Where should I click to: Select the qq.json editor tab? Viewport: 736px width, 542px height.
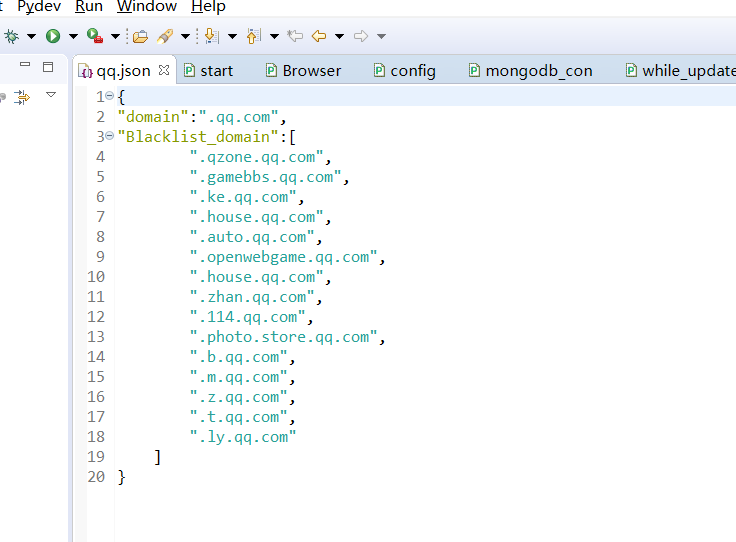pos(123,71)
